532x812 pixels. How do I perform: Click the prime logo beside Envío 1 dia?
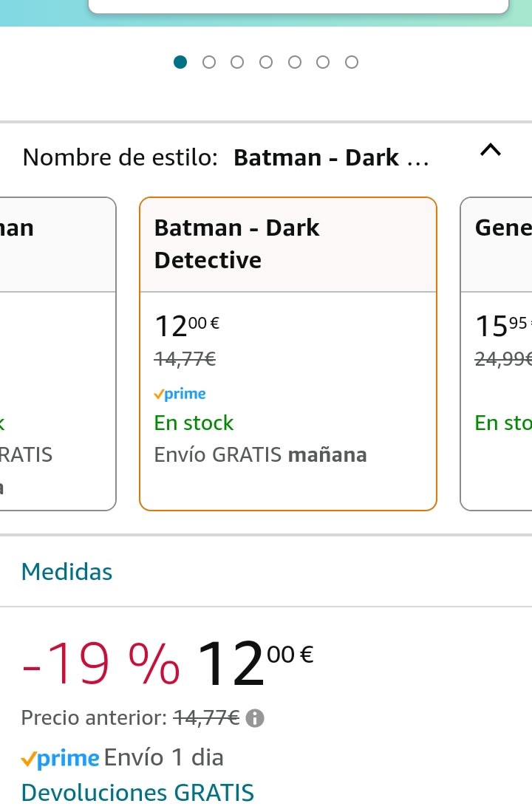click(x=61, y=758)
